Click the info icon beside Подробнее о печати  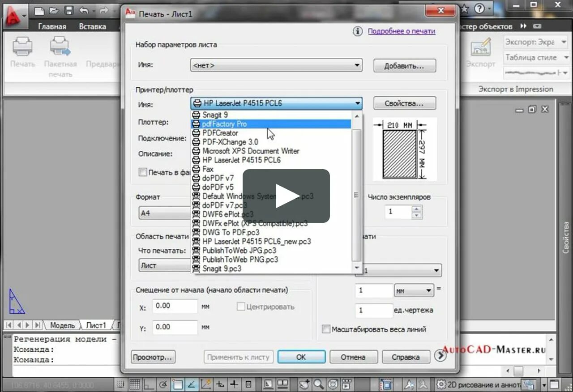(x=357, y=31)
